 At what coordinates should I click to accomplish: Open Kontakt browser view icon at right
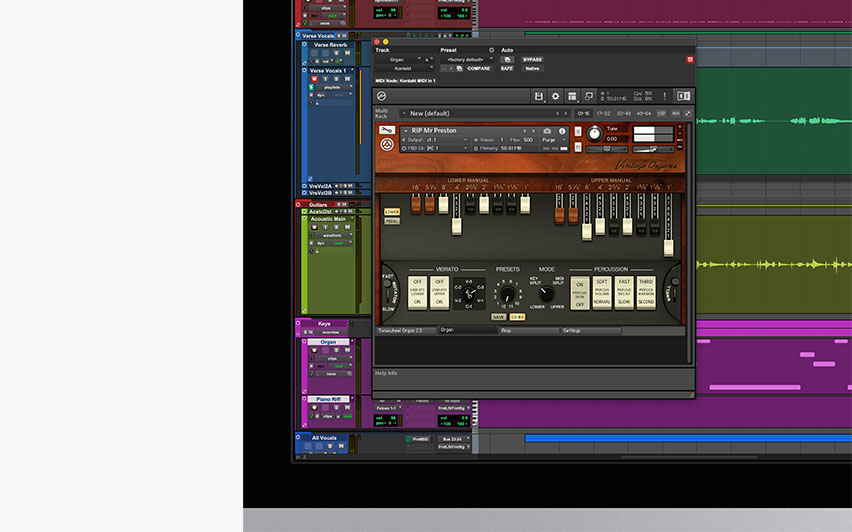(683, 96)
